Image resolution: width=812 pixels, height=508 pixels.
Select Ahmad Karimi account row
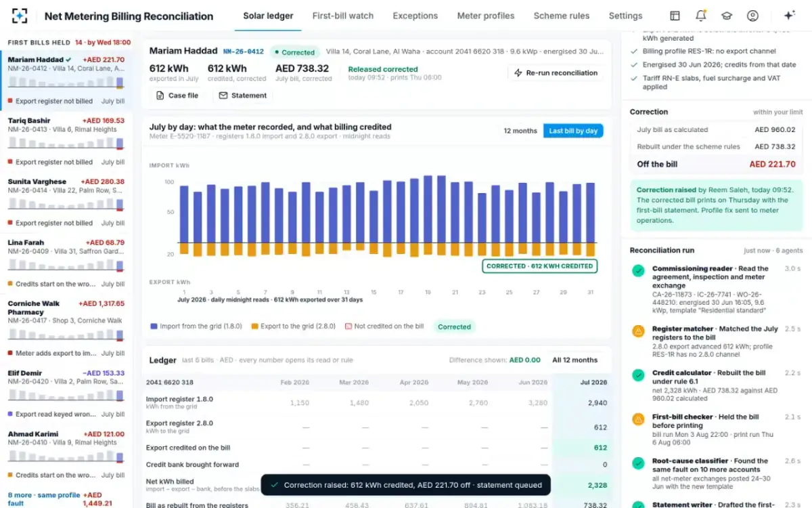click(x=66, y=454)
